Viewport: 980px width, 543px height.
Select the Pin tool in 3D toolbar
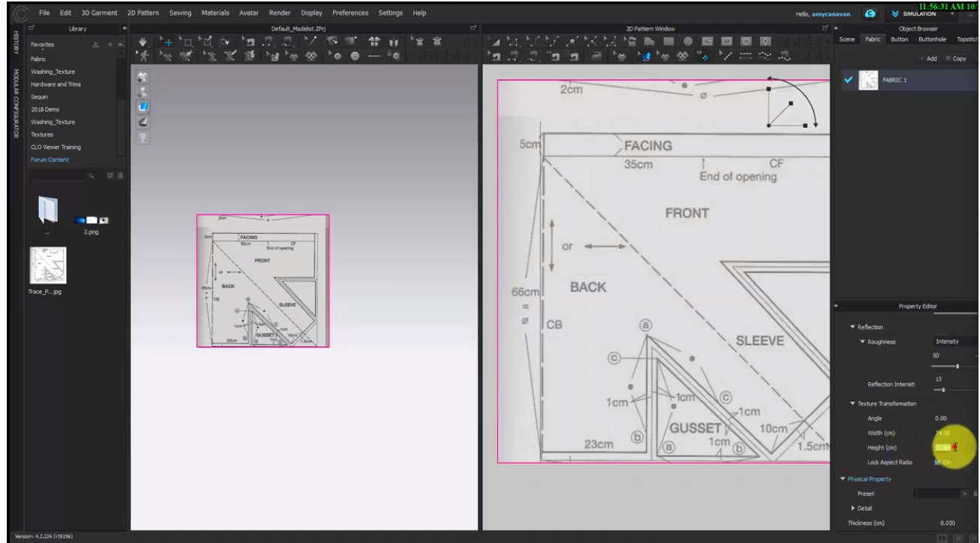[206, 42]
